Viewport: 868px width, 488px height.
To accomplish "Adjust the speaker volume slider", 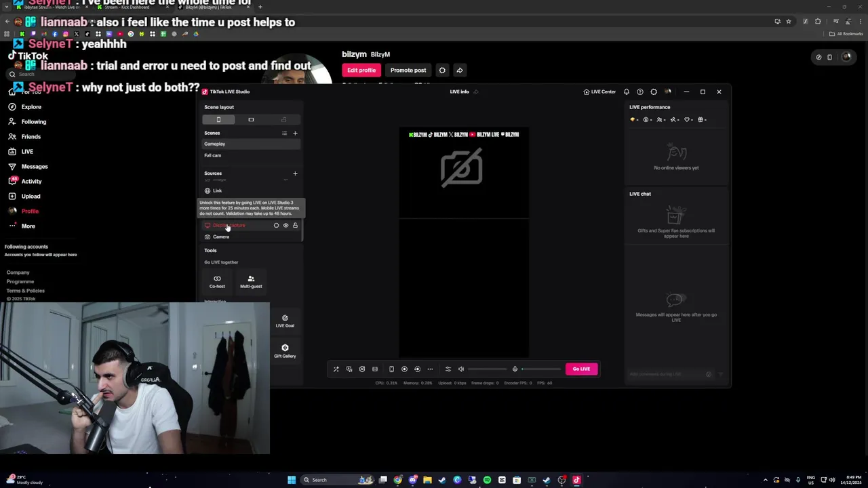I will click(x=487, y=369).
